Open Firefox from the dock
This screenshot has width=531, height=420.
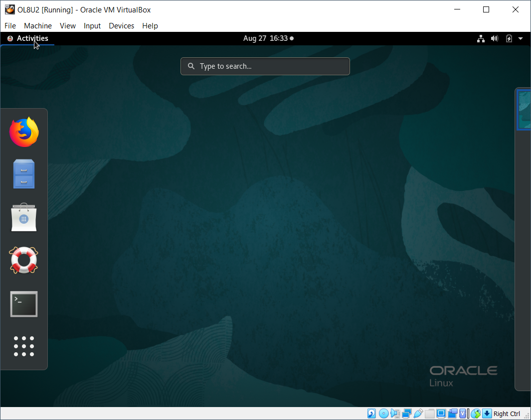click(23, 132)
